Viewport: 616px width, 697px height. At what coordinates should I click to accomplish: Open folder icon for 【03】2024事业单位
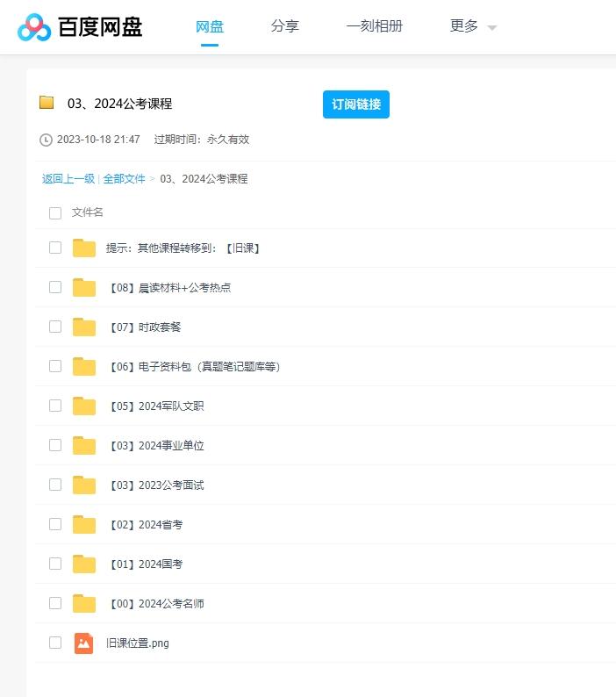coord(84,445)
